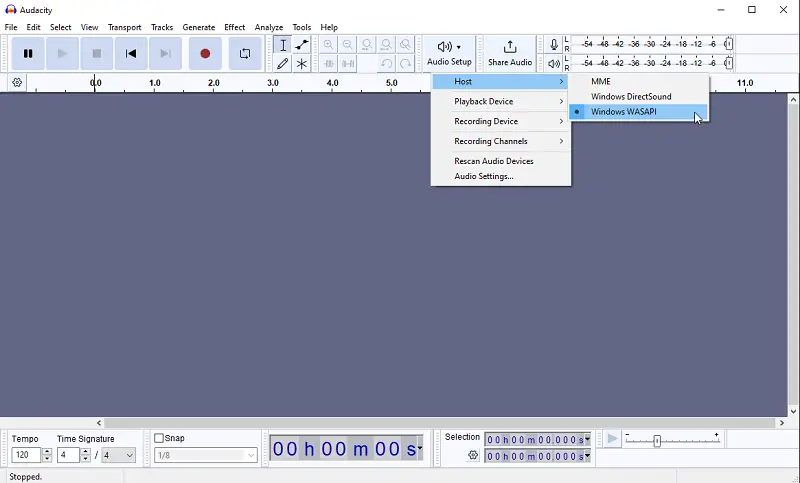The image size is (800, 483).
Task: Open the Effect menu
Action: click(234, 27)
